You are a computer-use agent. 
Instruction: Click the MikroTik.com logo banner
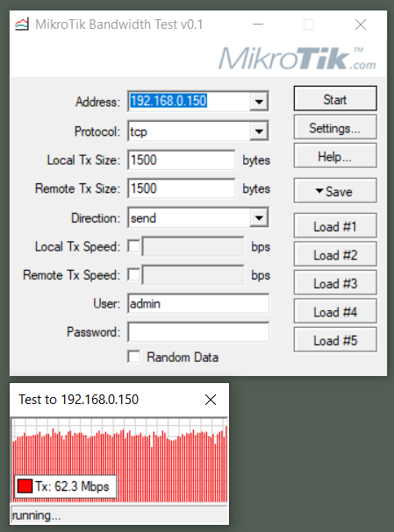point(297,59)
